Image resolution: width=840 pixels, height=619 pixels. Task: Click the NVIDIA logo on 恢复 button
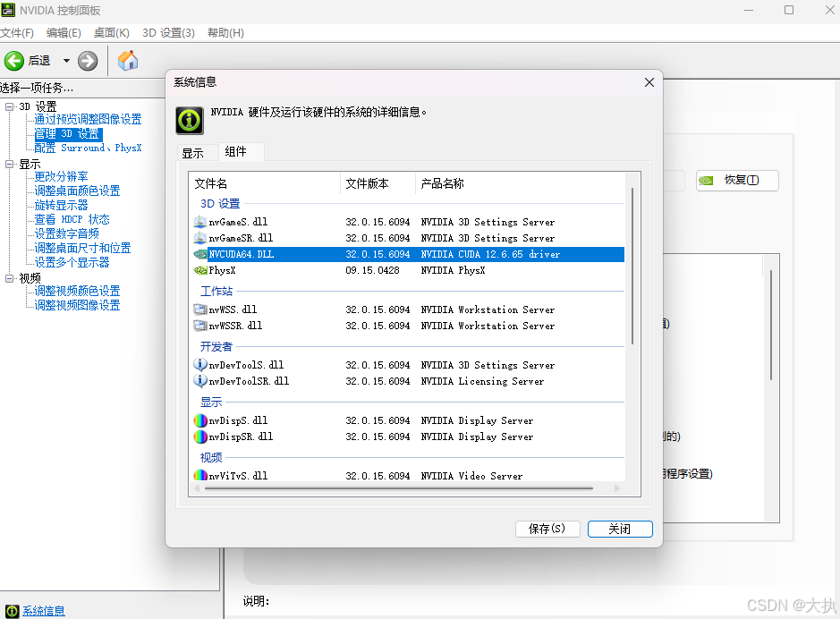tap(706, 181)
